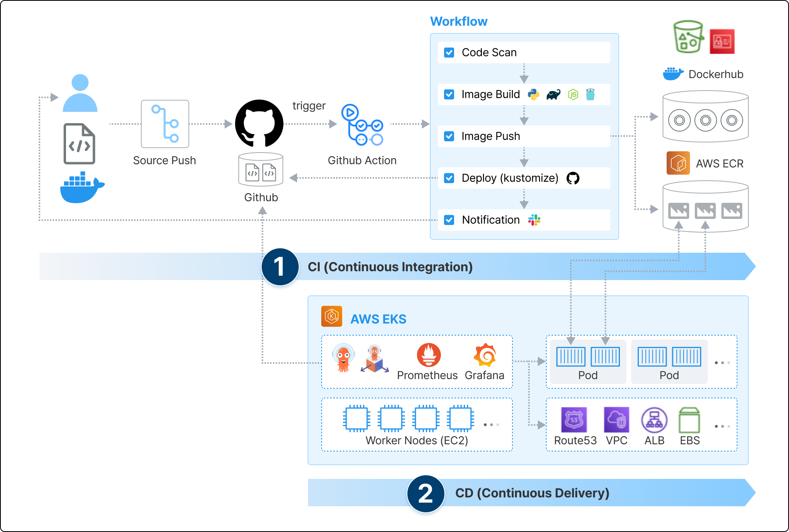Toggle the Image Build checkbox
789x532 pixels.
449,95
